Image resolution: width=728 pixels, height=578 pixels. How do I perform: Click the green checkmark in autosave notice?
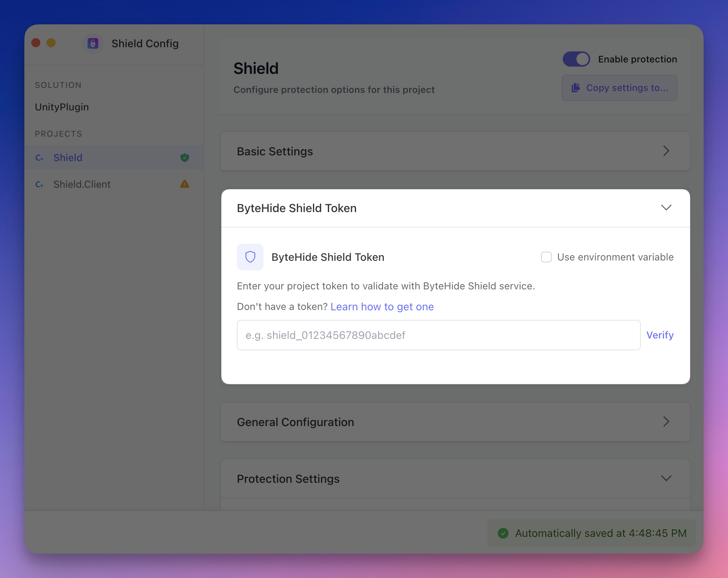(x=503, y=533)
